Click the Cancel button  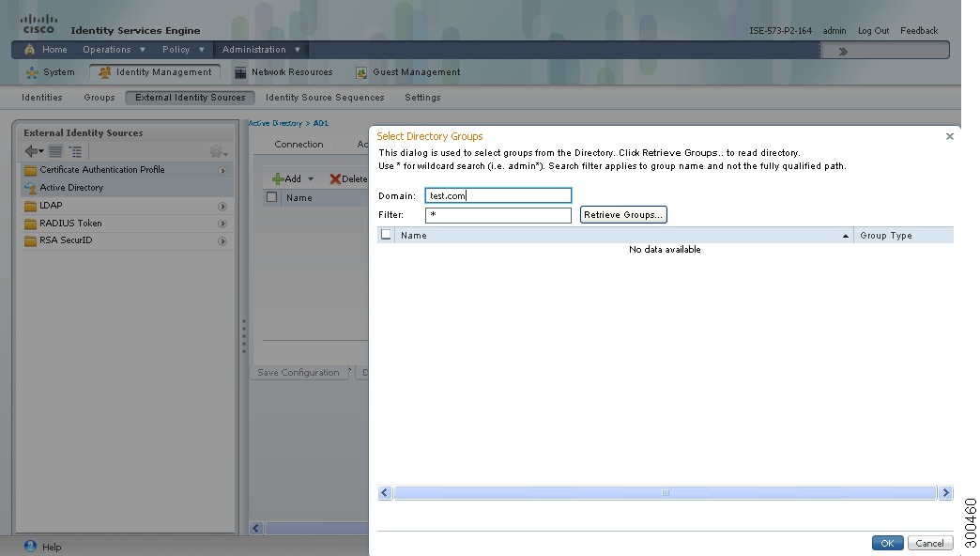coord(930,543)
